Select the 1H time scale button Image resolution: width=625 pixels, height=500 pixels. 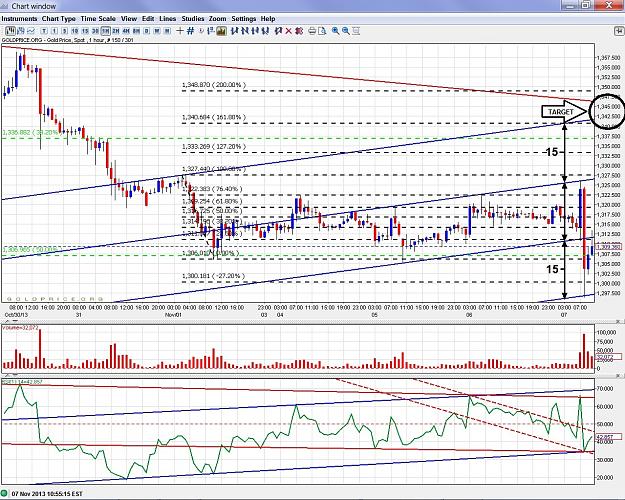(105, 31)
